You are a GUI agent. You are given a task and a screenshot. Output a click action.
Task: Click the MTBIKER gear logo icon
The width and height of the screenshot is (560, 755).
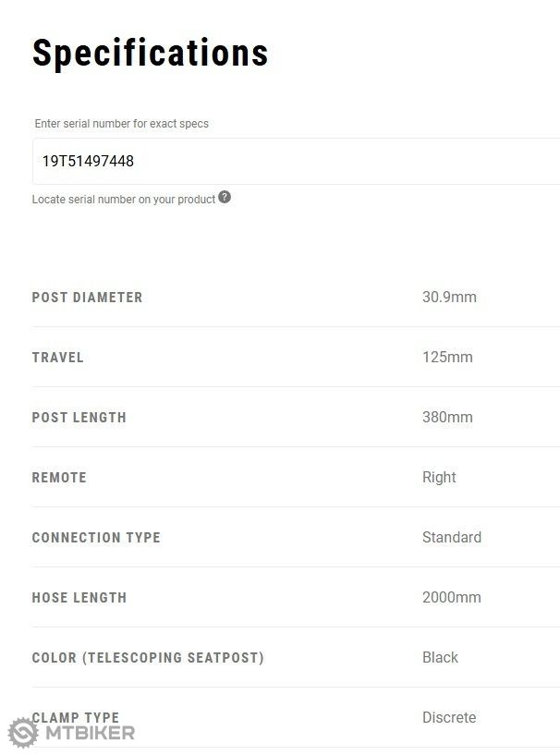[x=23, y=733]
